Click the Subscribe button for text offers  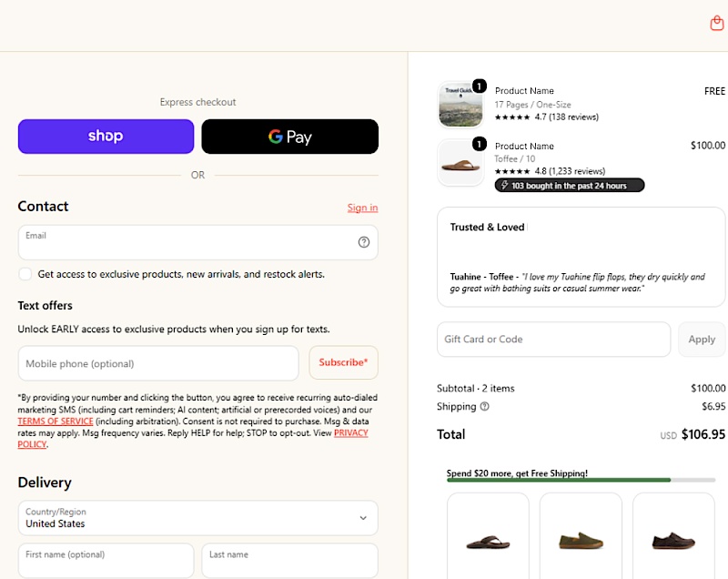coord(344,362)
